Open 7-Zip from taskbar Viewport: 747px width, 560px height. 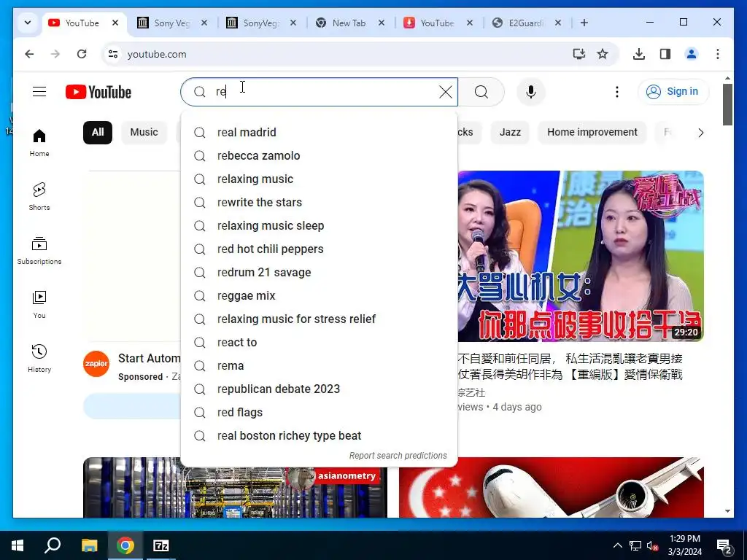[x=161, y=545]
